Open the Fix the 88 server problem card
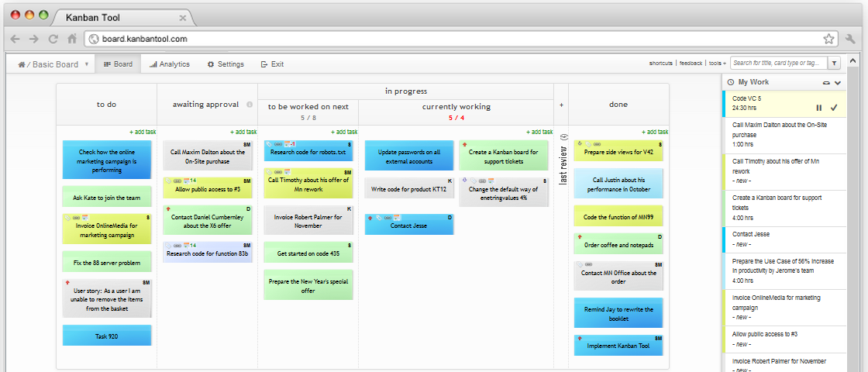868x372 pixels. [107, 262]
